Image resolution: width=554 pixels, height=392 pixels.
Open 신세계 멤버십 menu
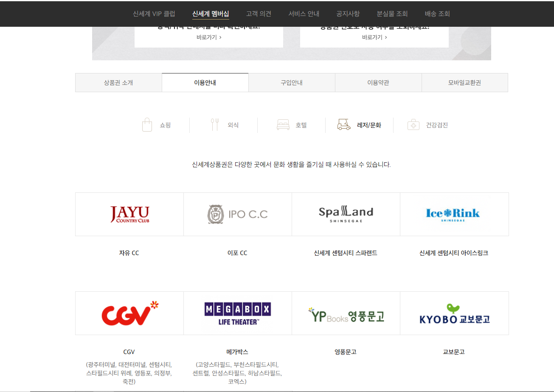click(211, 14)
